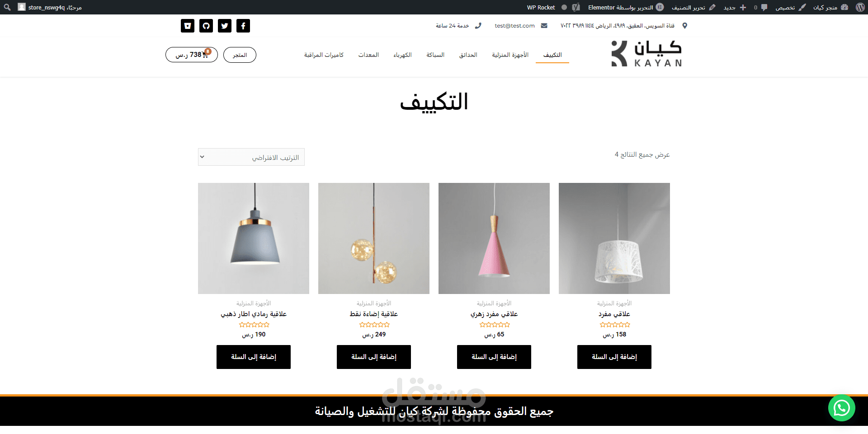
Task: Add علاقي مفرد زهري to cart
Action: click(x=494, y=357)
